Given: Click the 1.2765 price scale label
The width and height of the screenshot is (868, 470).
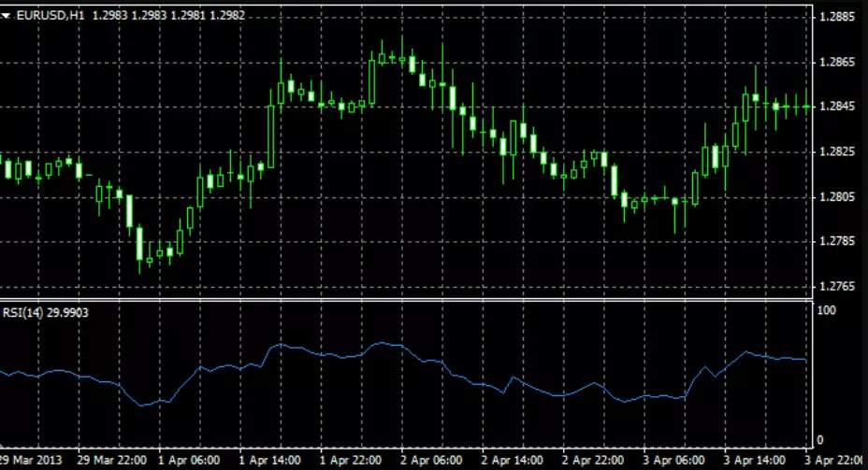Looking at the screenshot, I should [837, 287].
